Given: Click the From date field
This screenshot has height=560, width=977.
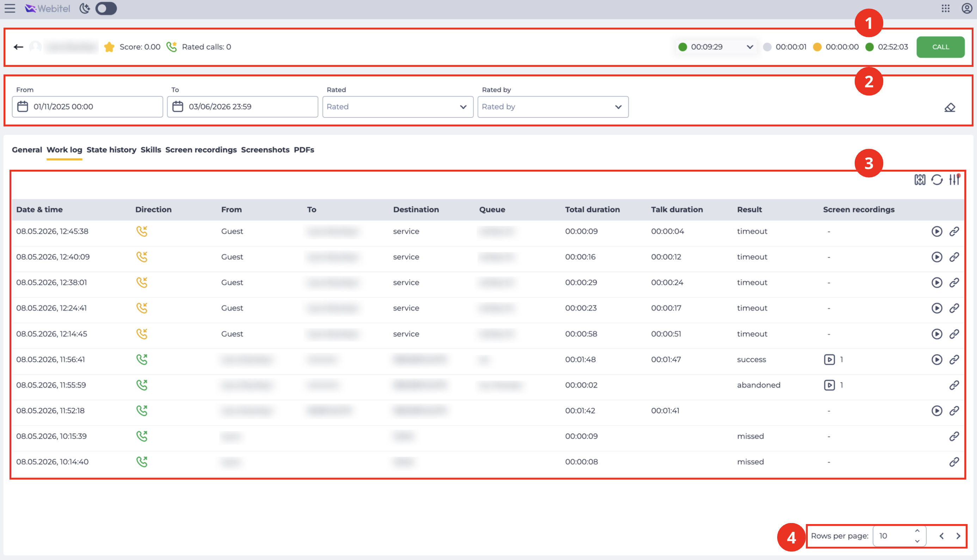Looking at the screenshot, I should (x=87, y=106).
